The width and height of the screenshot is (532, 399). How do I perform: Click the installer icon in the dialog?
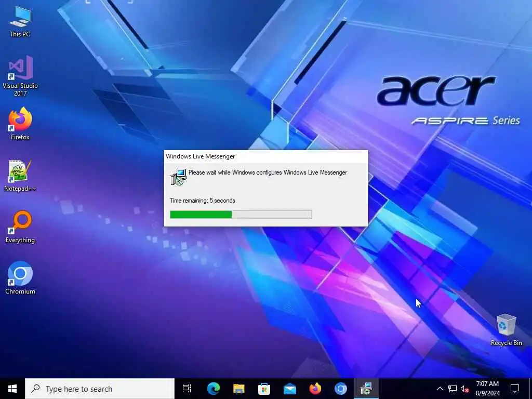(x=179, y=177)
